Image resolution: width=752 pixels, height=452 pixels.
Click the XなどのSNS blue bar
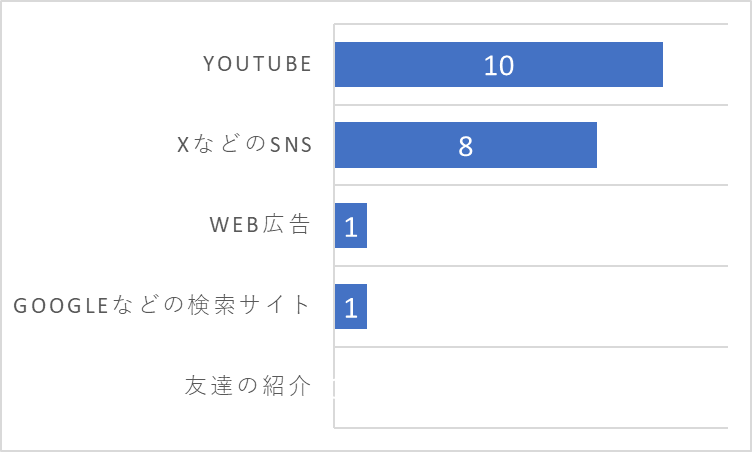[x=466, y=145]
